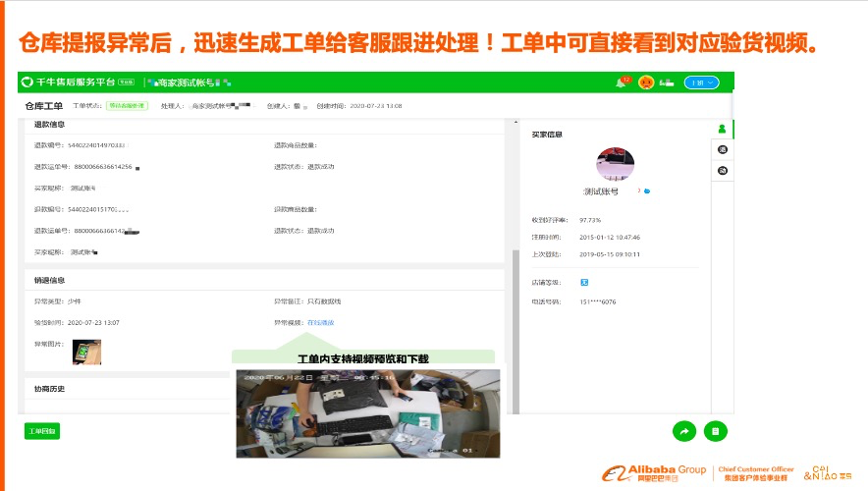This screenshot has height=491, width=868.
Task: Open the notification bell with red badge
Action: (x=623, y=82)
